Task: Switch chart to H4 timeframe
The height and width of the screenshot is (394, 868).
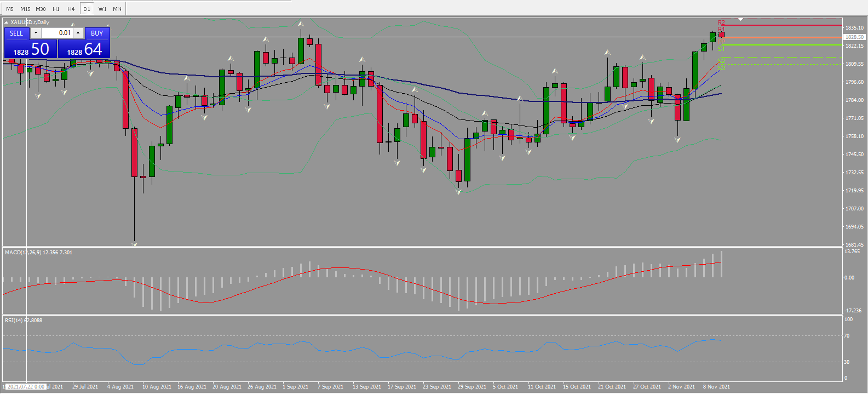Action: (x=71, y=9)
